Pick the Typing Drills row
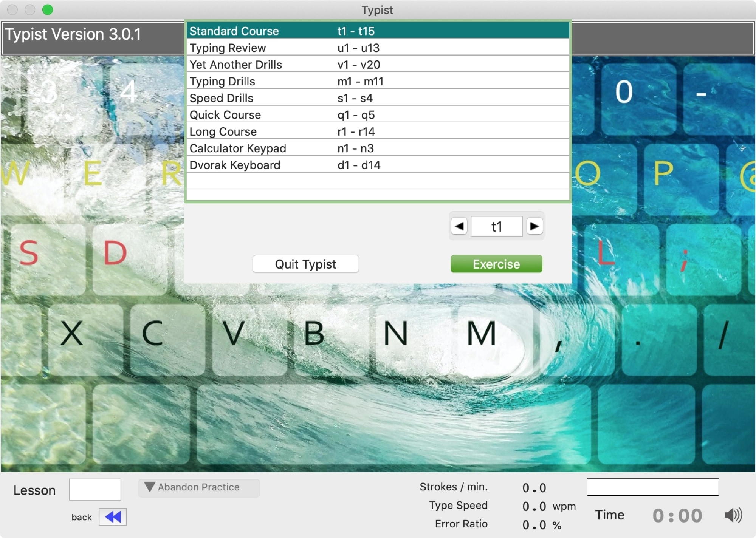Image resolution: width=756 pixels, height=538 pixels. pyautogui.click(x=222, y=82)
